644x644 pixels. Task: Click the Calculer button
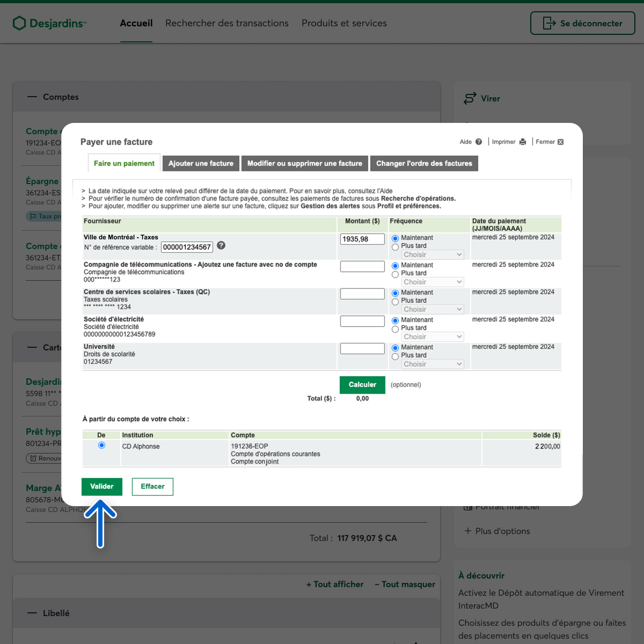[362, 385]
